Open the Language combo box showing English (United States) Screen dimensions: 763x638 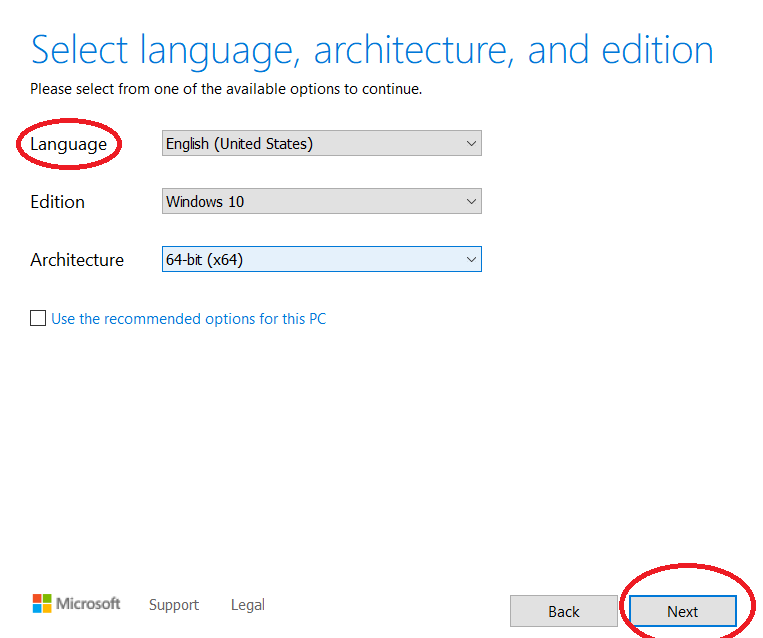pos(310,144)
